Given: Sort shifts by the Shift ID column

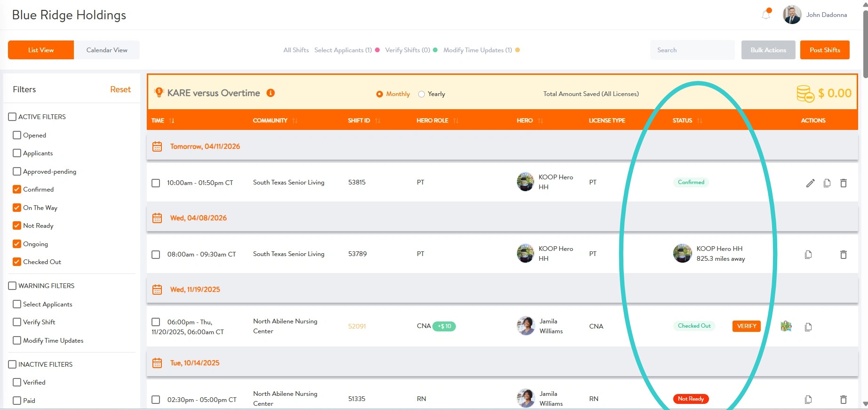Looking at the screenshot, I should click(378, 121).
